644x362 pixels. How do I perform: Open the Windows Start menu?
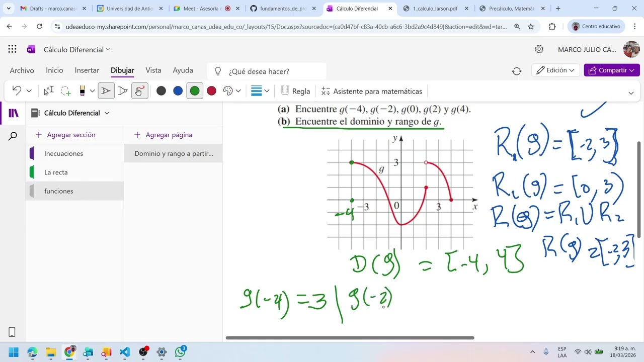(14, 352)
